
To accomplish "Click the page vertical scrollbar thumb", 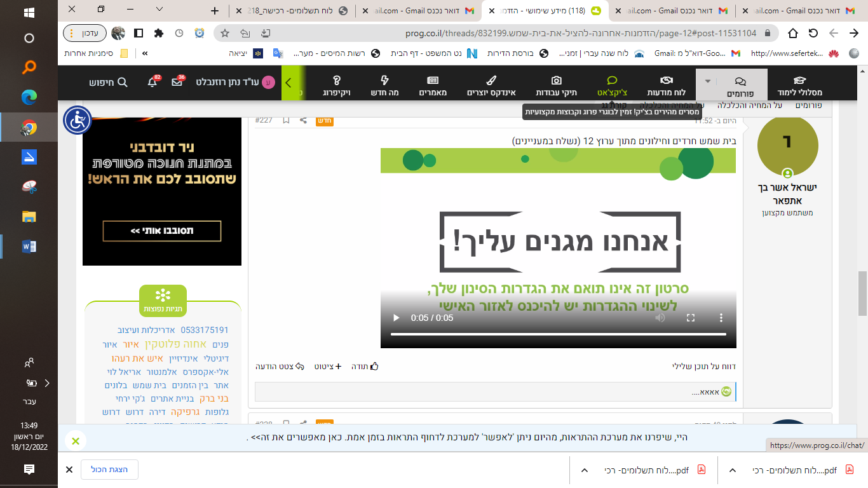I will click(x=862, y=293).
